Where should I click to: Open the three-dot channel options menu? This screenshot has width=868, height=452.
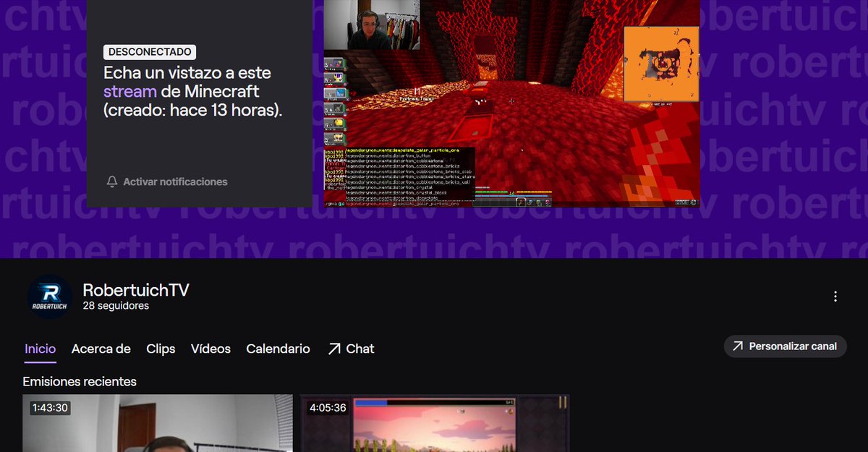[835, 297]
